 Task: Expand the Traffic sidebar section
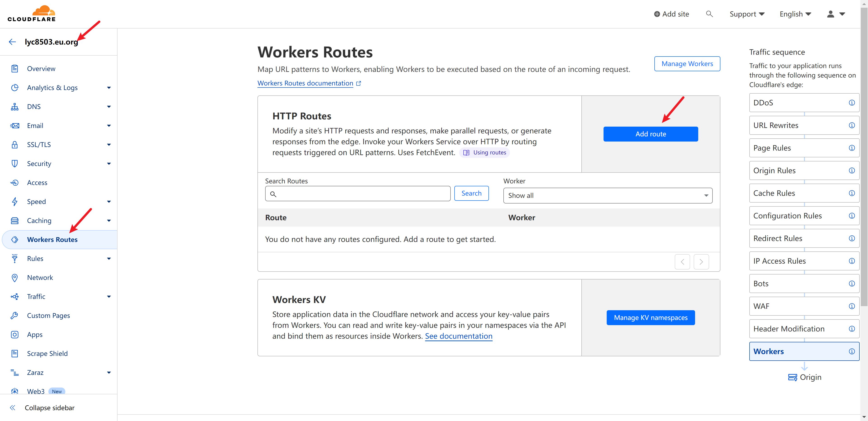[x=109, y=297]
